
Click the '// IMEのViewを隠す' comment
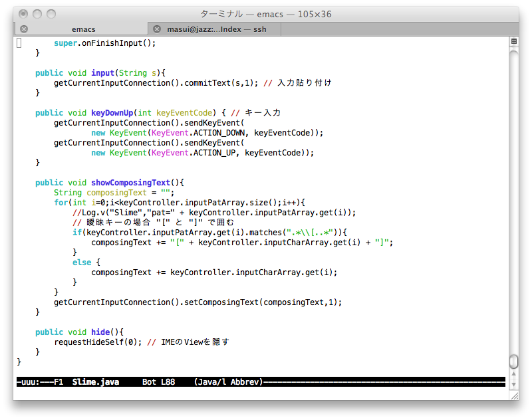click(x=188, y=342)
